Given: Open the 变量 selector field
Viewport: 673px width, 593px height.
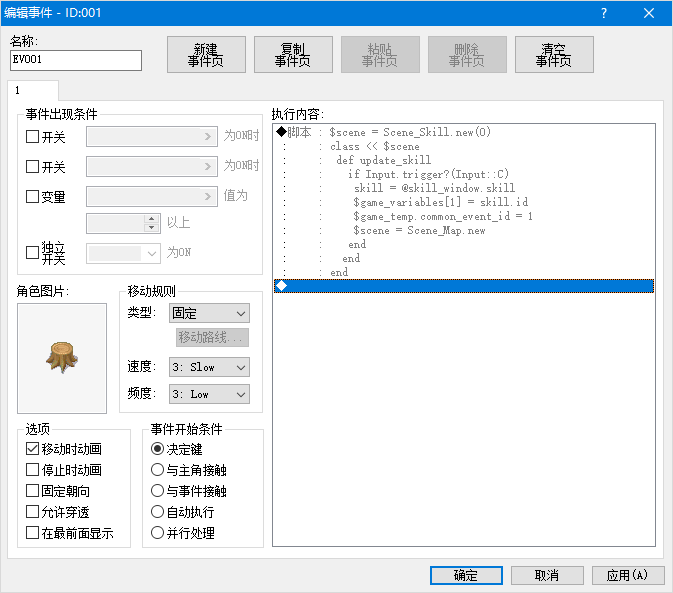Looking at the screenshot, I should pos(152,197).
